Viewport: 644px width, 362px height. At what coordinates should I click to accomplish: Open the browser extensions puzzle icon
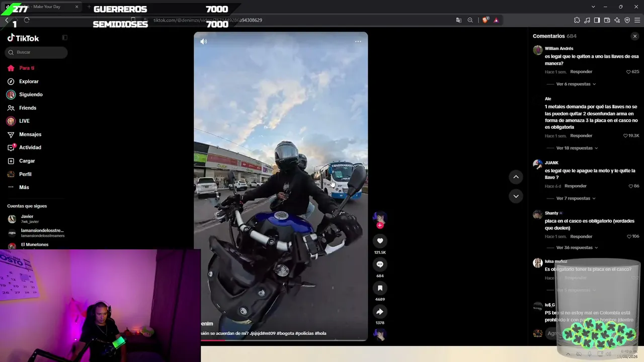coord(577,20)
